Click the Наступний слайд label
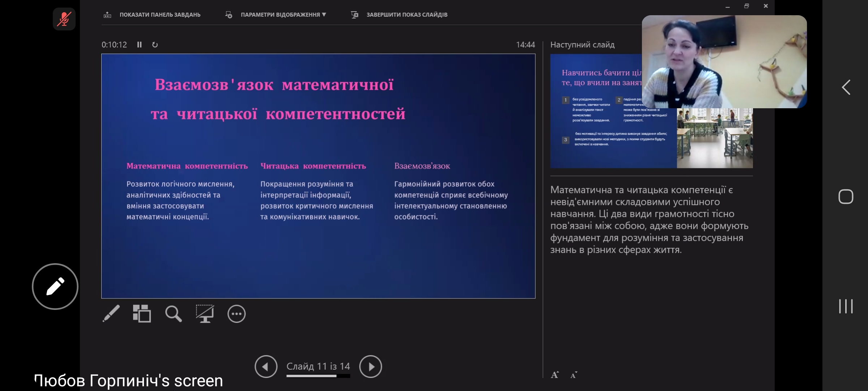The height and width of the screenshot is (391, 868). tap(582, 45)
